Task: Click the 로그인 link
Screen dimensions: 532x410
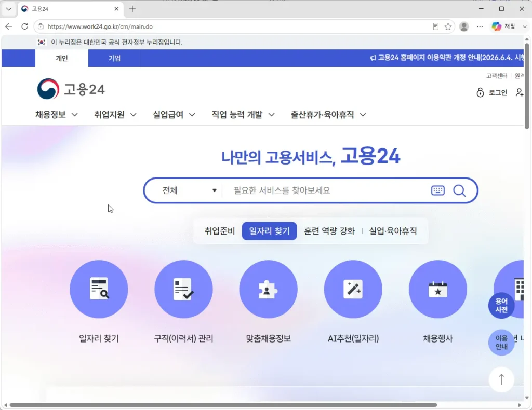Action: tap(498, 92)
